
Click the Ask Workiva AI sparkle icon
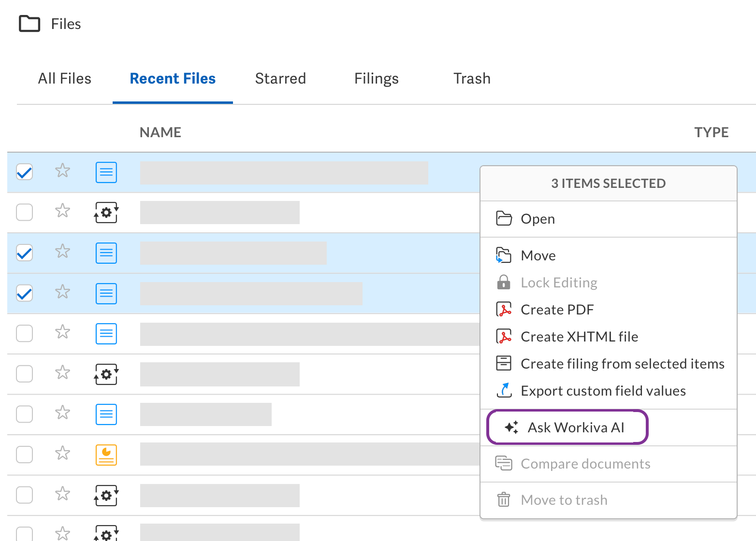(511, 427)
